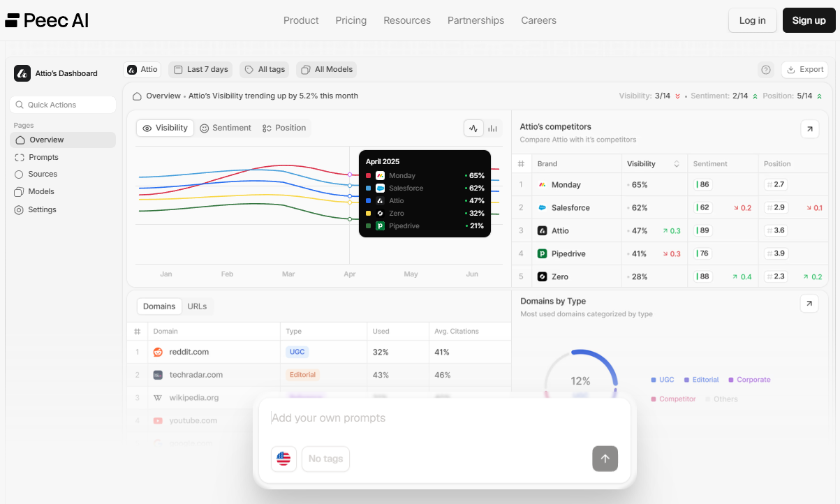Click the Zero brand row
Screen dimensions: 840x504
click(x=670, y=276)
